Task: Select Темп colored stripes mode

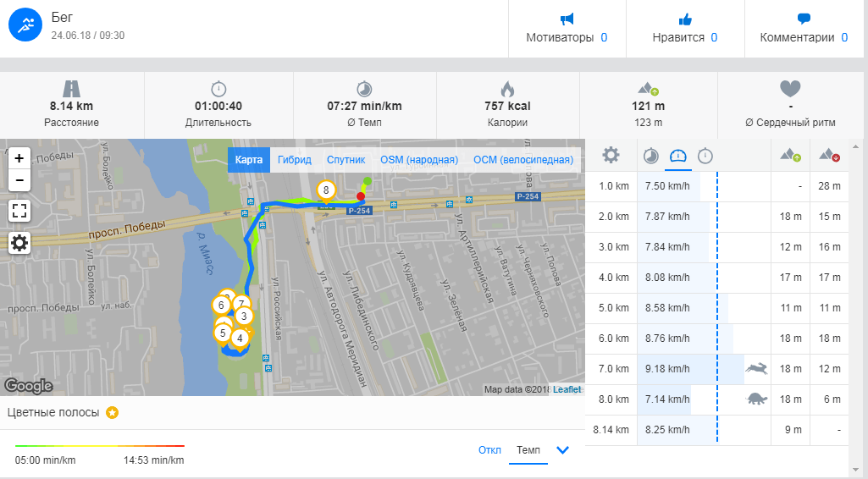Action: pos(528,449)
